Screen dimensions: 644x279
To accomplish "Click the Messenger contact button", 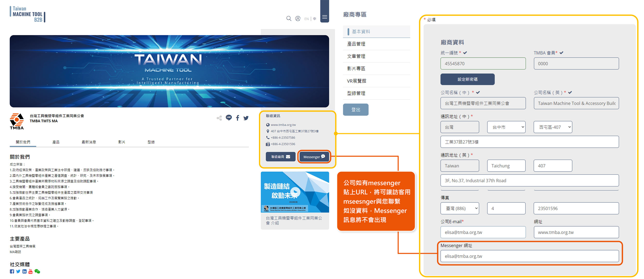I will [x=314, y=157].
